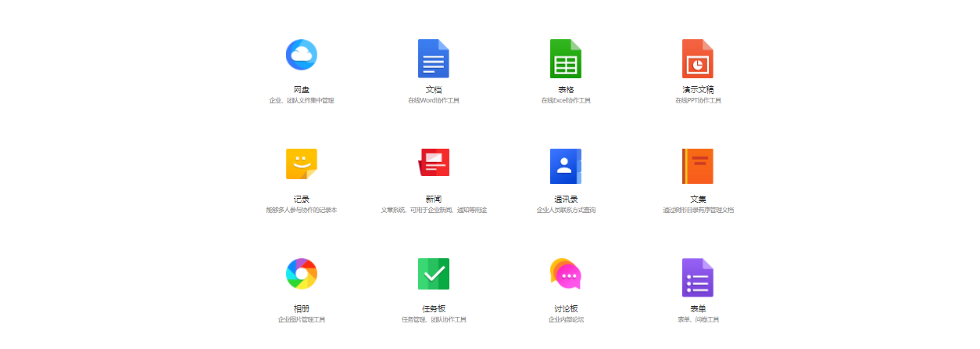The image size is (980, 349).
Task: Open the green 任务板 checkmark icon
Action: point(434,274)
